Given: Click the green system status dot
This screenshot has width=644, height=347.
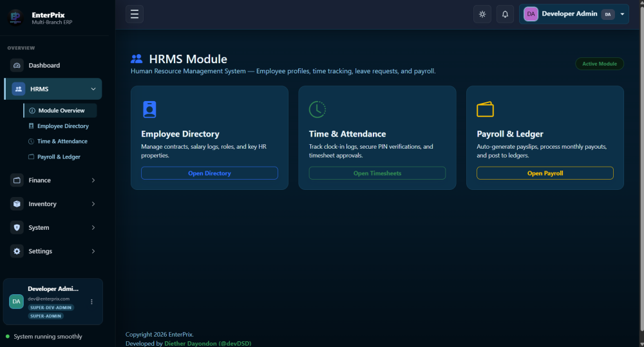Looking at the screenshot, I should 7,336.
